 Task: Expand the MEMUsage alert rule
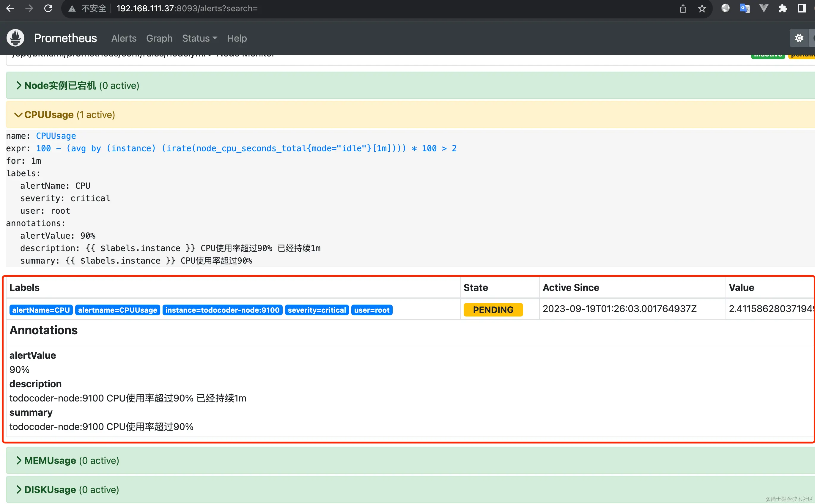pos(410,460)
